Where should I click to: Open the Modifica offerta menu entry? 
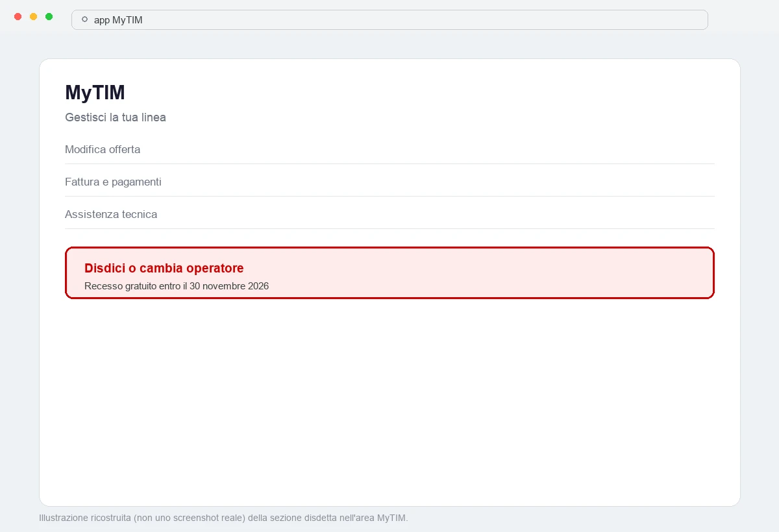tap(389, 149)
